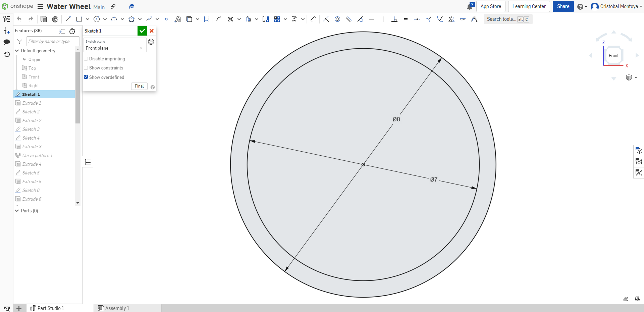Enable the Show constraints checkbox
The height and width of the screenshot is (312, 644).
[86, 68]
